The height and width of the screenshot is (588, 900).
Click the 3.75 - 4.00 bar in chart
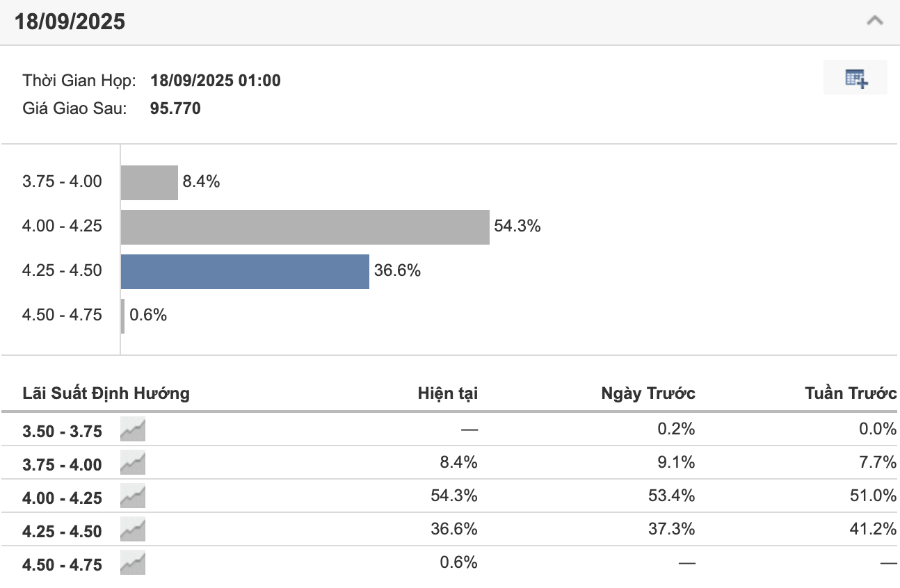point(150,182)
